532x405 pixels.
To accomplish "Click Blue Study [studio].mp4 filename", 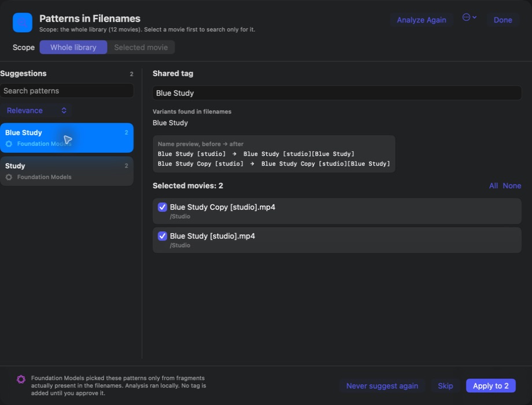I will (x=212, y=236).
